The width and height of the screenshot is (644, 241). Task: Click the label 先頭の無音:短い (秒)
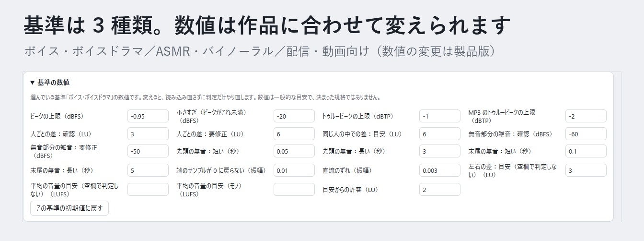coord(207,152)
